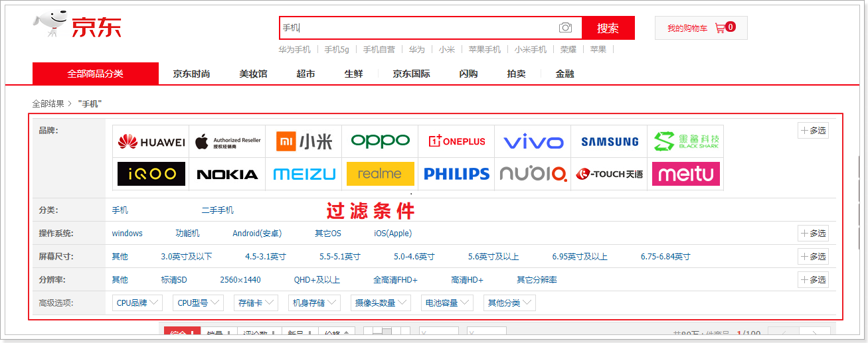
Task: Filter by the HUAWEI brand logo
Action: pos(151,141)
